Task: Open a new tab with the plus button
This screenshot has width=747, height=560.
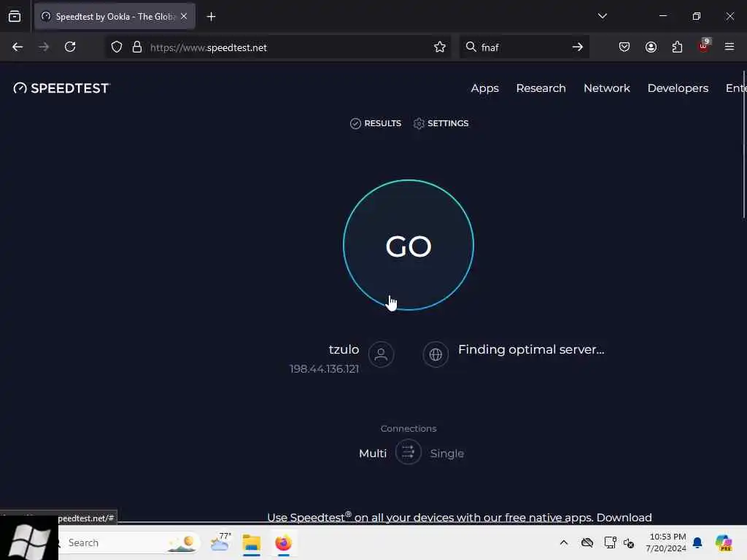Action: click(211, 17)
